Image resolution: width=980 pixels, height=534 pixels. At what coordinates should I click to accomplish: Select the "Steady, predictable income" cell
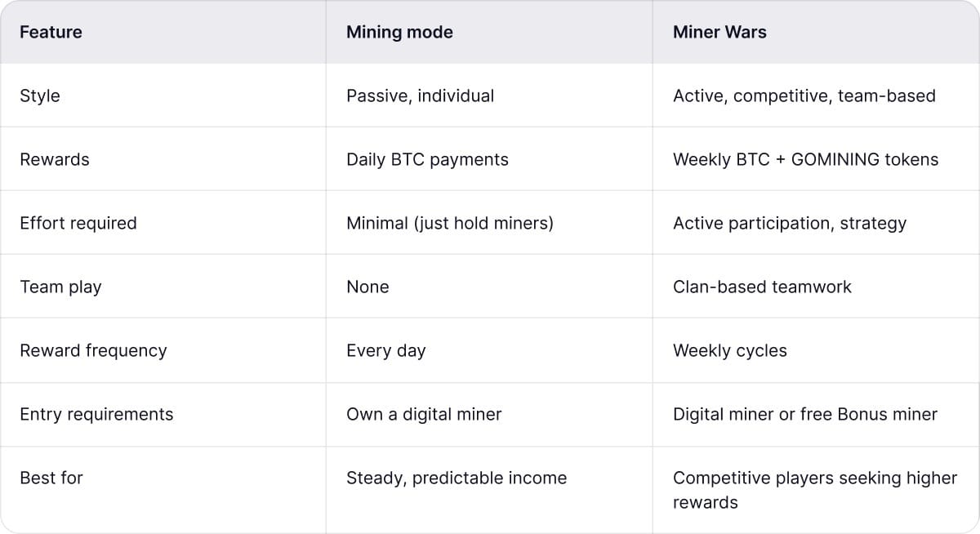coord(456,478)
